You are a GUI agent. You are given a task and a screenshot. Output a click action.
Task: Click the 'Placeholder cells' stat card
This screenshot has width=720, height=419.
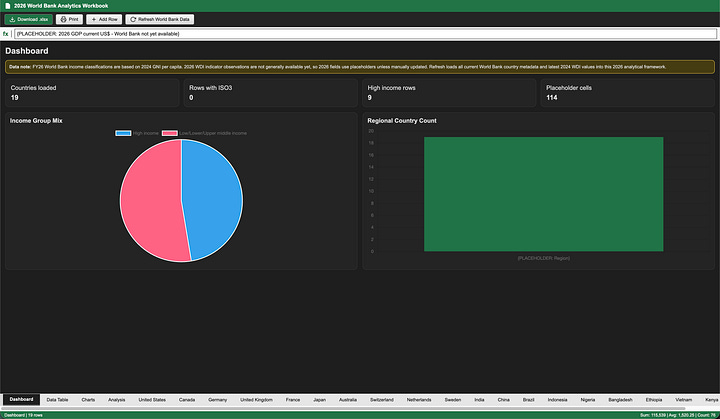point(627,93)
